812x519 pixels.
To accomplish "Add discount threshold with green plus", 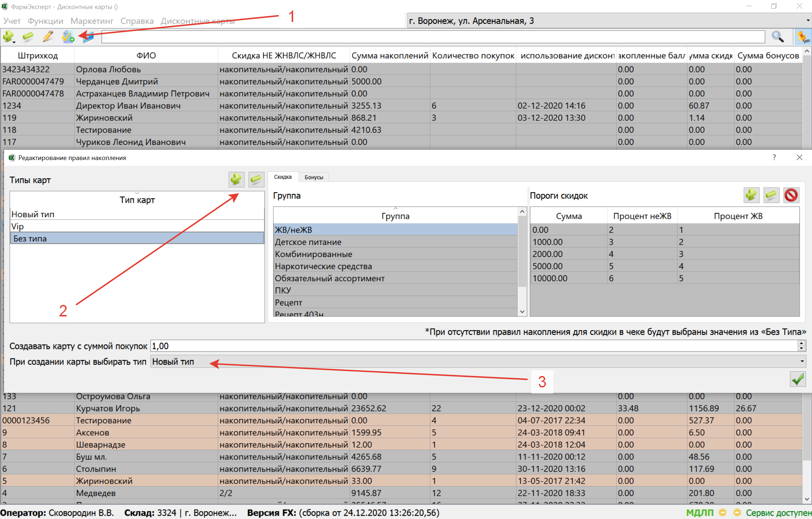I will (751, 195).
